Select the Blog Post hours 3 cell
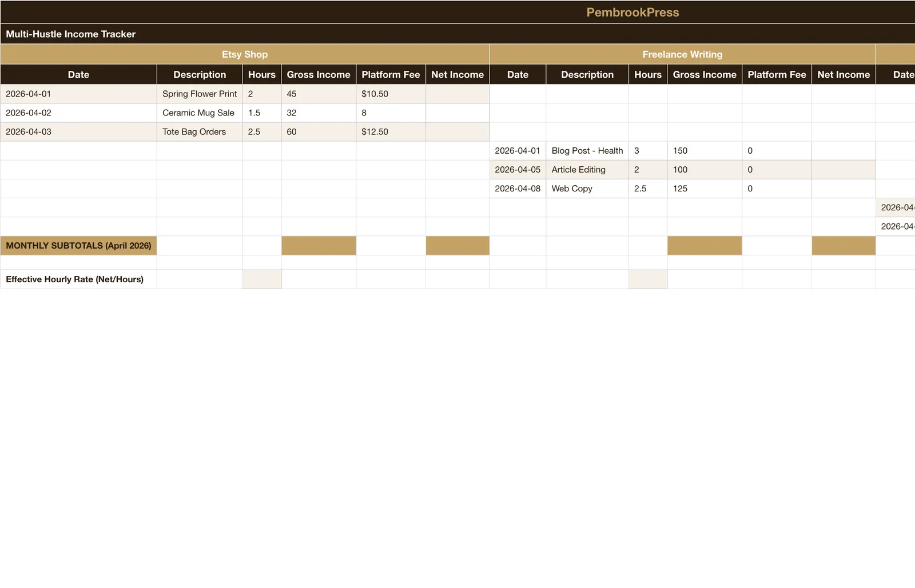The width and height of the screenshot is (915, 588). point(648,150)
